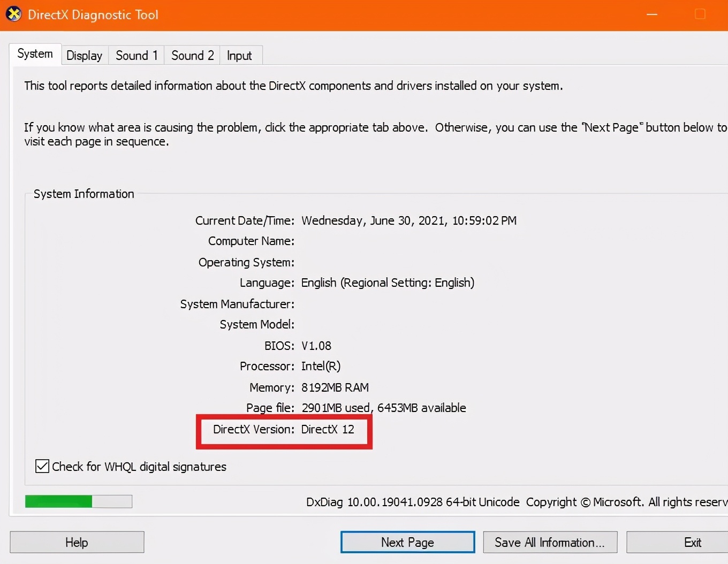Select the Input tab
The height and width of the screenshot is (564, 728).
coord(239,55)
